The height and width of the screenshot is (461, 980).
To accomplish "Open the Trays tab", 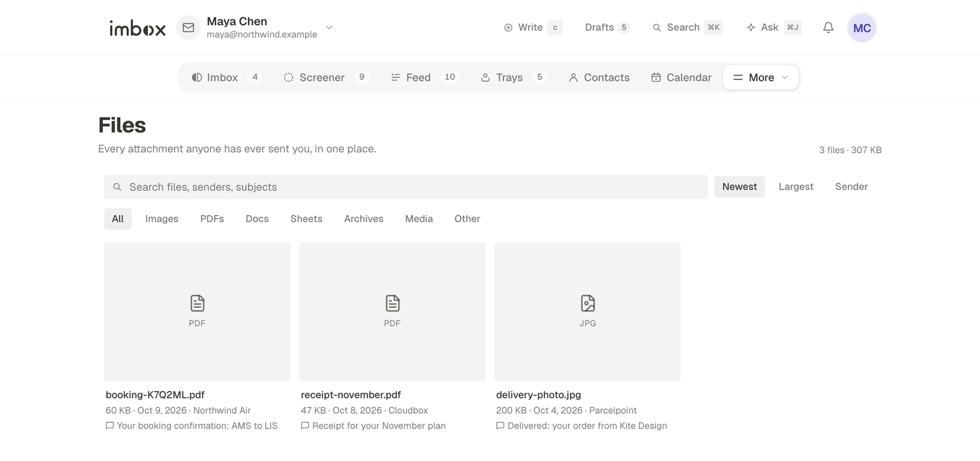I will click(512, 77).
